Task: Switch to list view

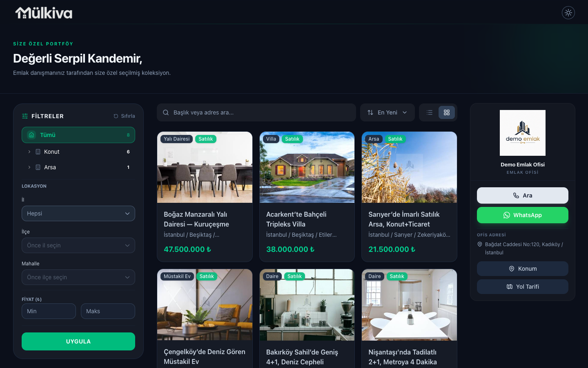Action: 430,112
